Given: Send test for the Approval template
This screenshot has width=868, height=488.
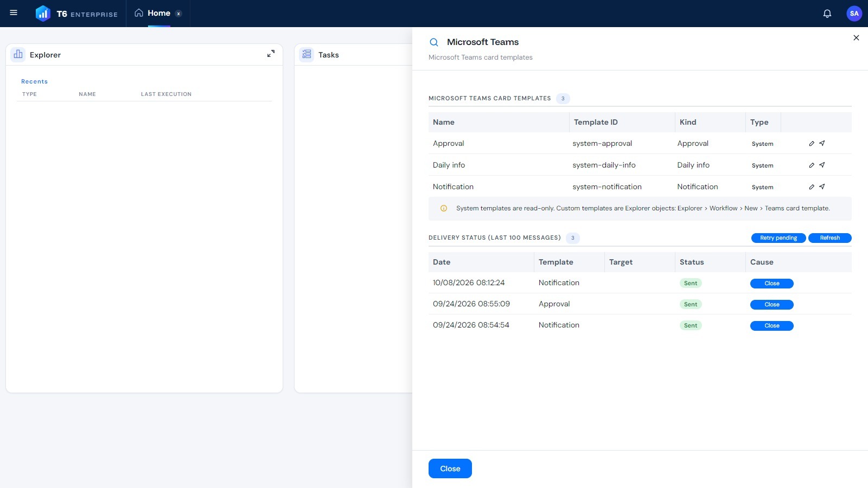Looking at the screenshot, I should pyautogui.click(x=822, y=143).
